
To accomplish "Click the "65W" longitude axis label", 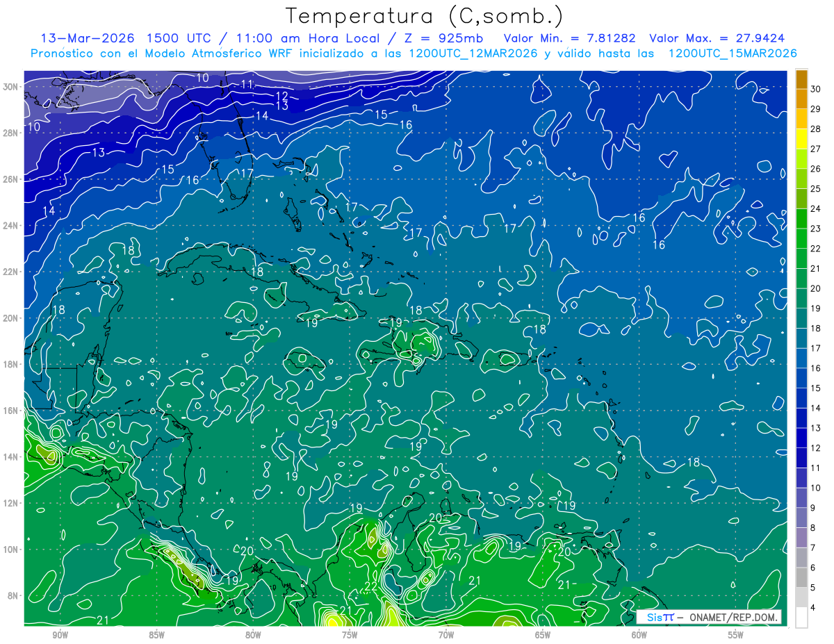I will point(543,636).
